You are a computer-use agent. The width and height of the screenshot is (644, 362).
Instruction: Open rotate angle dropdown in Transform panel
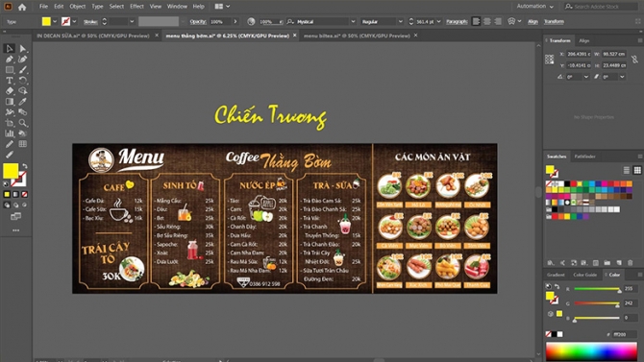click(586, 77)
